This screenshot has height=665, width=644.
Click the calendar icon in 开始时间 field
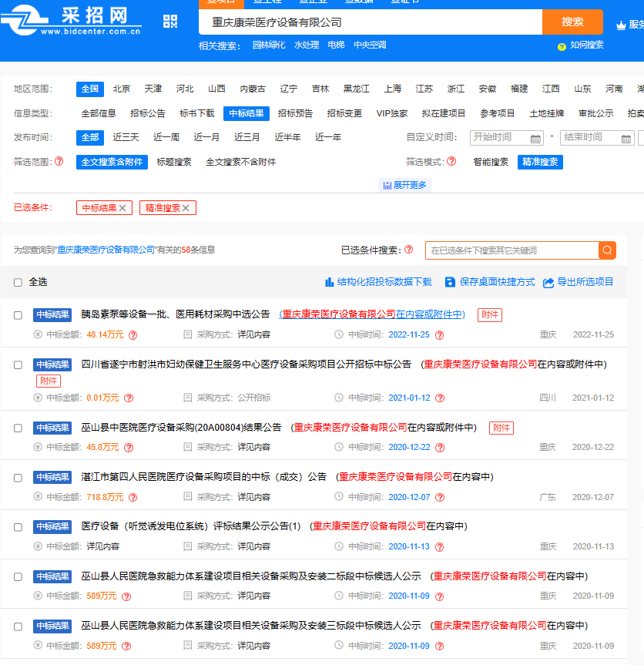point(536,138)
